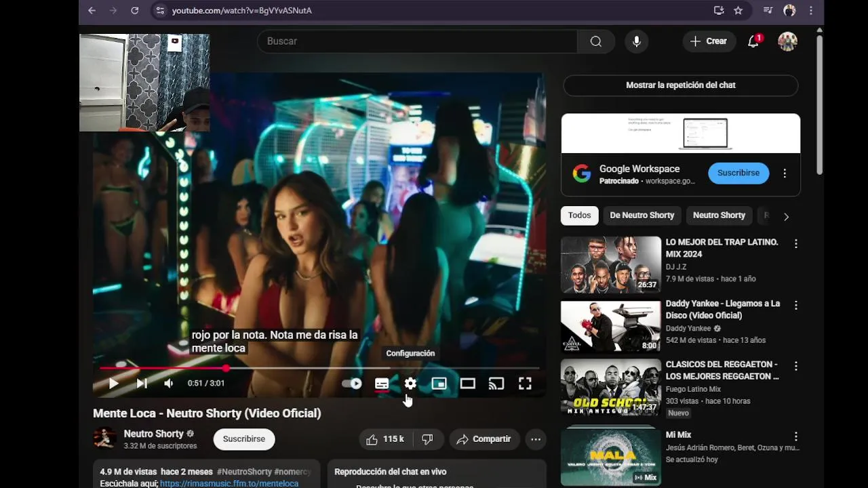868x488 pixels.
Task: Open Daddy Yankee Llegamos a La Disco thumbnail
Action: [610, 325]
